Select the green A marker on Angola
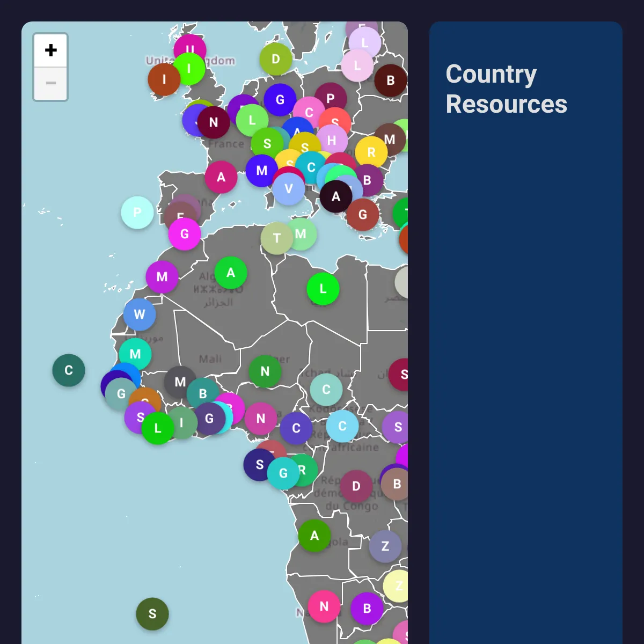Screen dimensions: 644x644 pos(314,536)
